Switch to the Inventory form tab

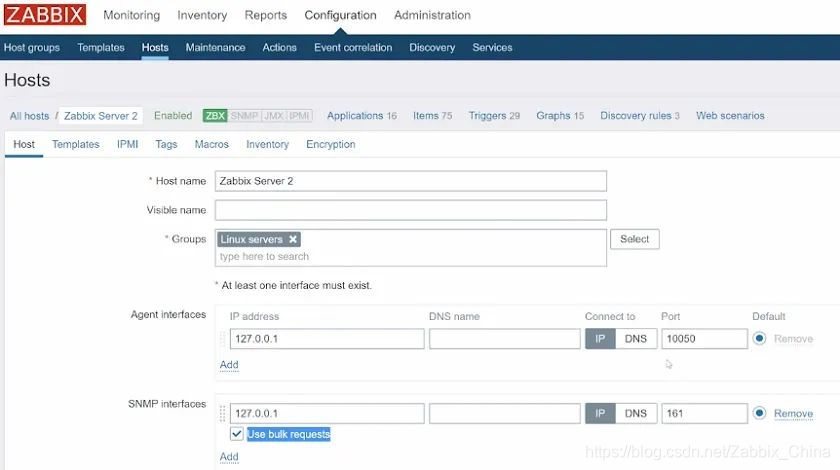tap(267, 144)
